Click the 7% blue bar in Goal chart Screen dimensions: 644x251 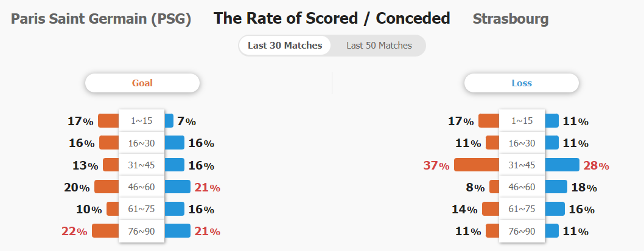(169, 120)
